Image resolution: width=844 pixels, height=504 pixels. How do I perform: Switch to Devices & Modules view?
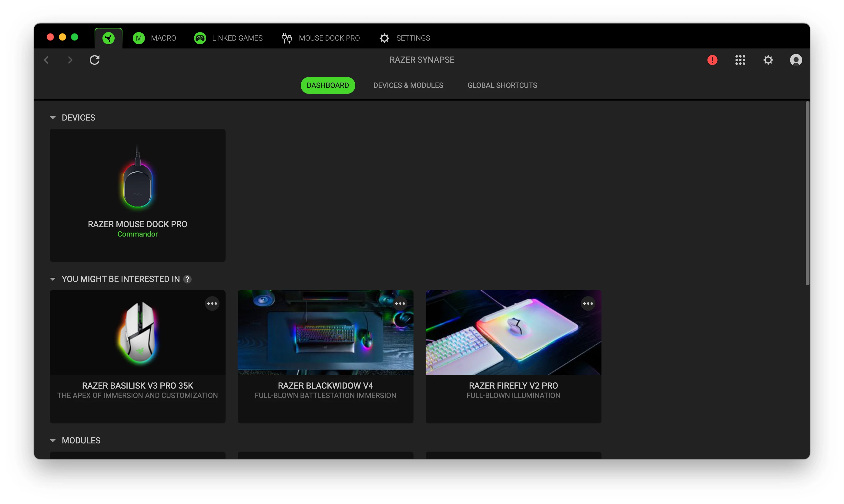click(x=408, y=85)
